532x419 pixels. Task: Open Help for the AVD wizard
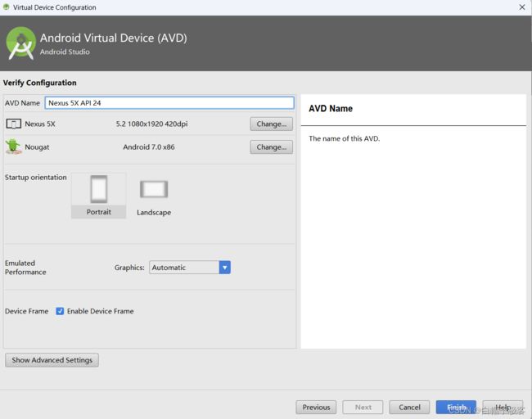tap(503, 407)
